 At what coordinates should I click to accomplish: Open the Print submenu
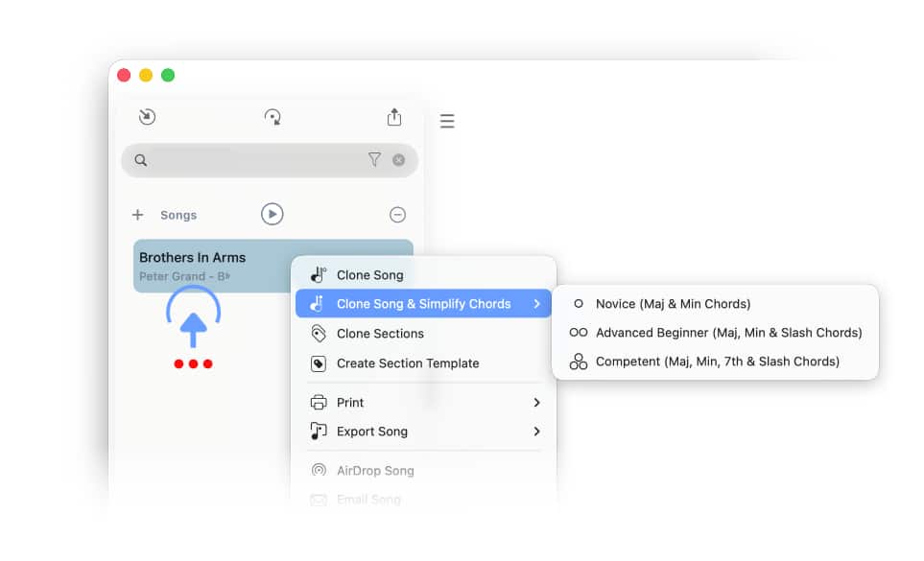[x=423, y=403]
